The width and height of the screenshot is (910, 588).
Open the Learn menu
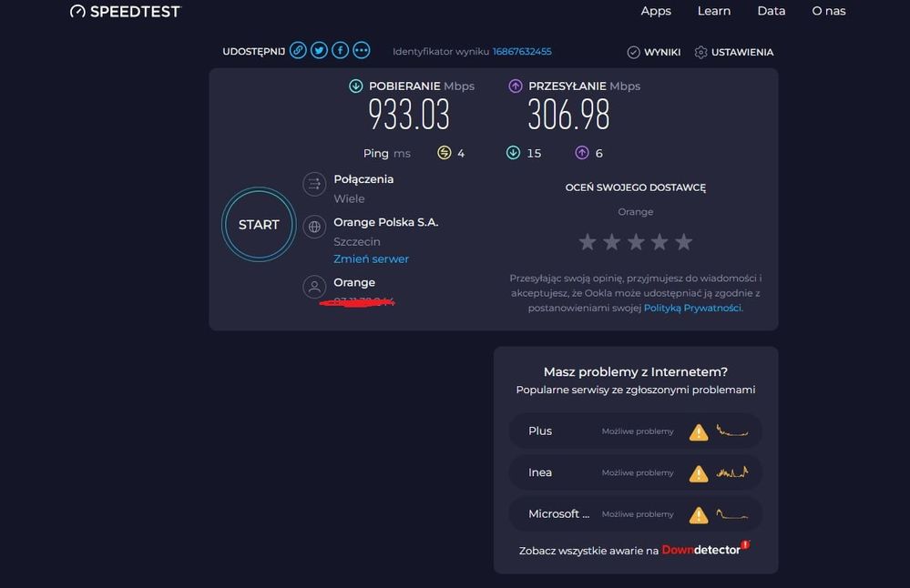click(x=714, y=11)
